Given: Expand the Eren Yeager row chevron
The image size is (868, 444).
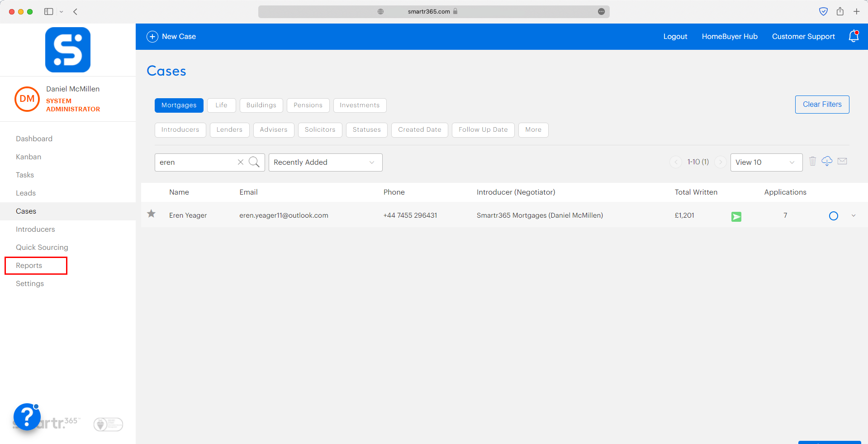Looking at the screenshot, I should point(854,215).
